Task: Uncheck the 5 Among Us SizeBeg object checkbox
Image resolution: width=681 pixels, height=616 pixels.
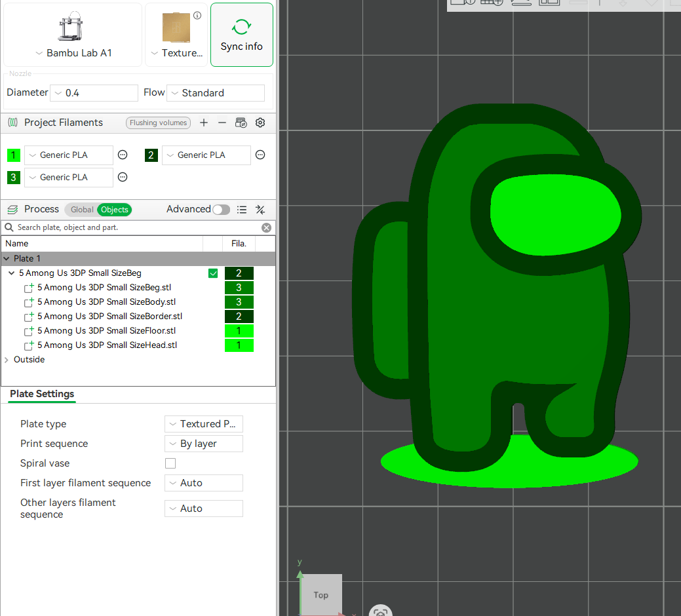Action: [x=213, y=273]
